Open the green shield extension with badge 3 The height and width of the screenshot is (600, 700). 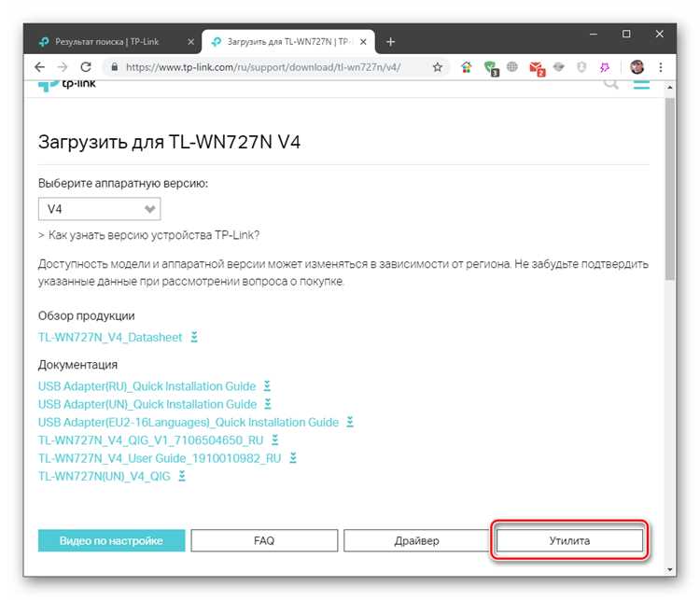coord(491,68)
